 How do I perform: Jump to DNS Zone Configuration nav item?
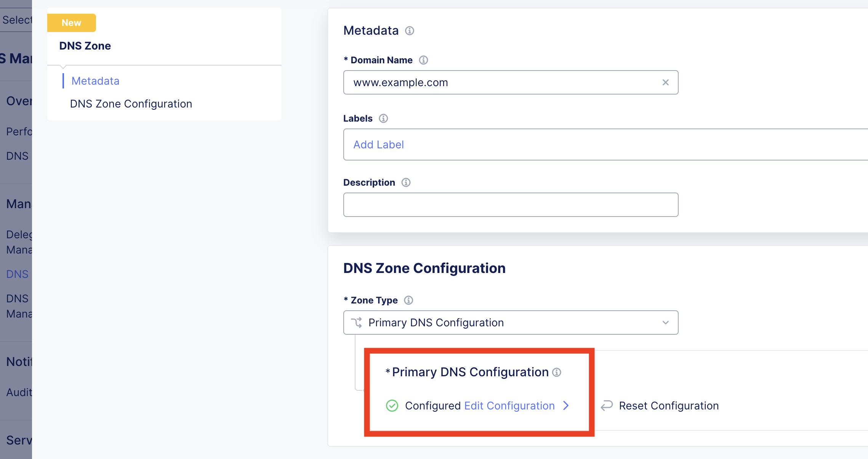point(131,104)
